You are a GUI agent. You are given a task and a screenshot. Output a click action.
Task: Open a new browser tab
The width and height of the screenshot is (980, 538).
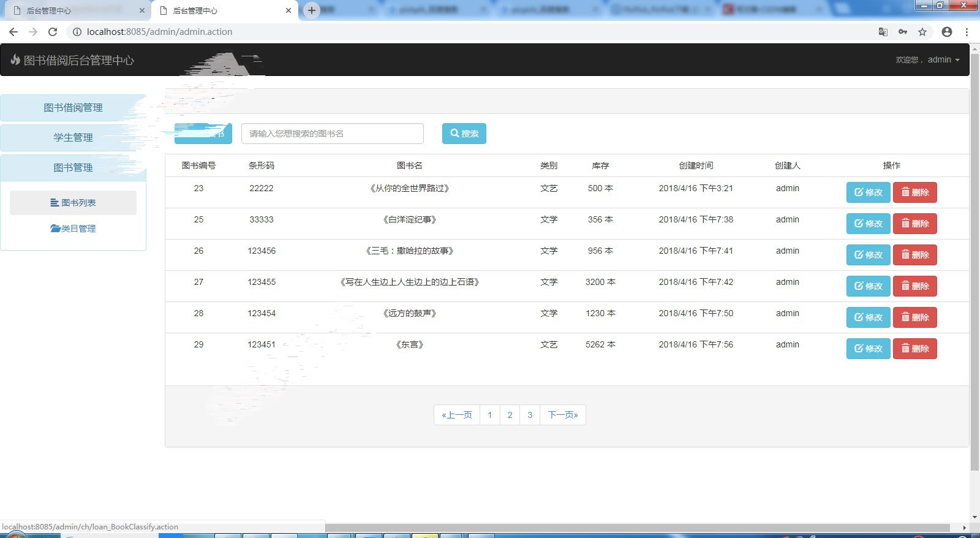312,10
